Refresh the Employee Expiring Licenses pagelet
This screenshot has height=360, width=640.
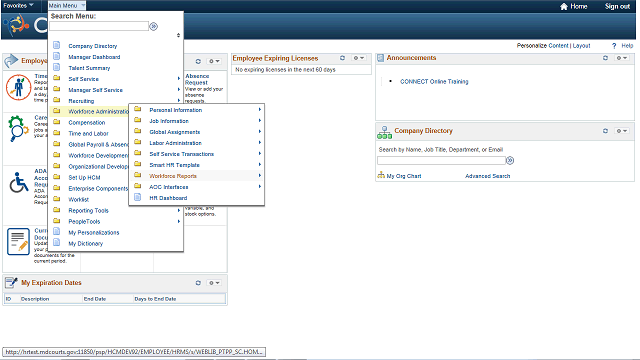342,58
